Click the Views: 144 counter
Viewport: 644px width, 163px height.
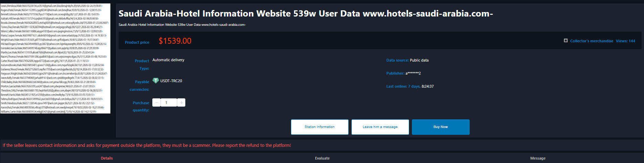tap(625, 41)
